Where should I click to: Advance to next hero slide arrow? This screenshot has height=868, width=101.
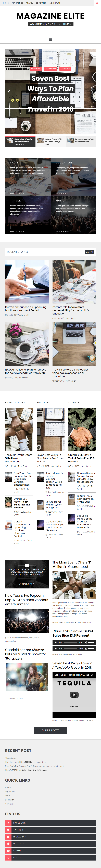pyautogui.click(x=92, y=92)
